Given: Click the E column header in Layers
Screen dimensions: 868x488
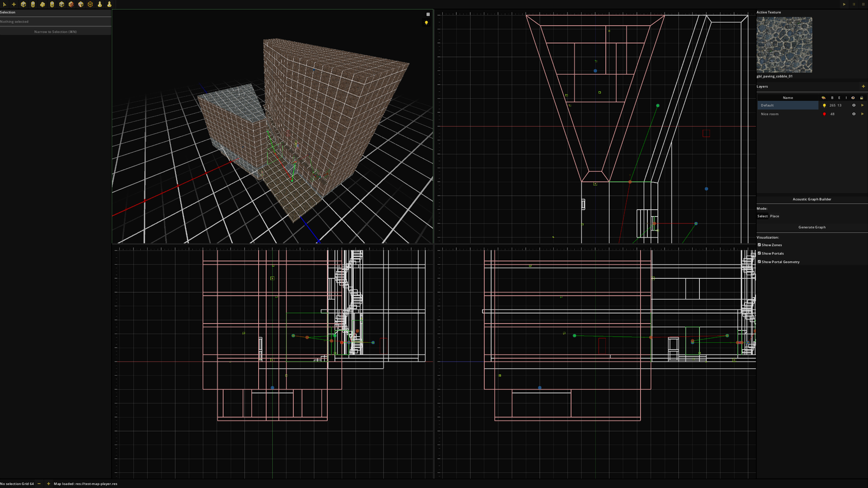Looking at the screenshot, I should point(839,98).
